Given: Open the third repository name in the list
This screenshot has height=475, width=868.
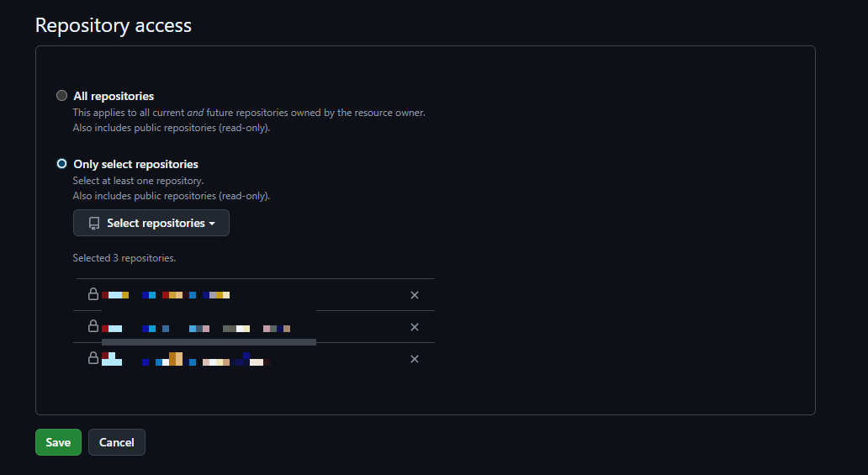Looking at the screenshot, I should pos(185,360).
